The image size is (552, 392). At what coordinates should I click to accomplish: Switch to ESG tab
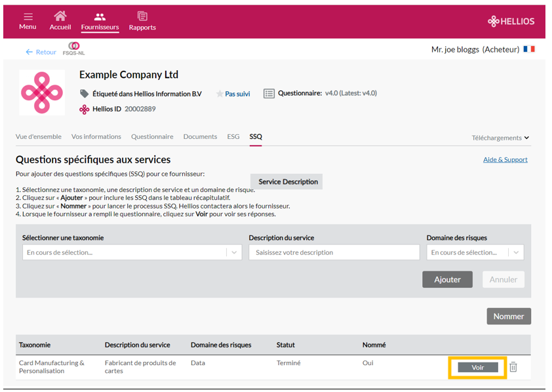point(233,136)
